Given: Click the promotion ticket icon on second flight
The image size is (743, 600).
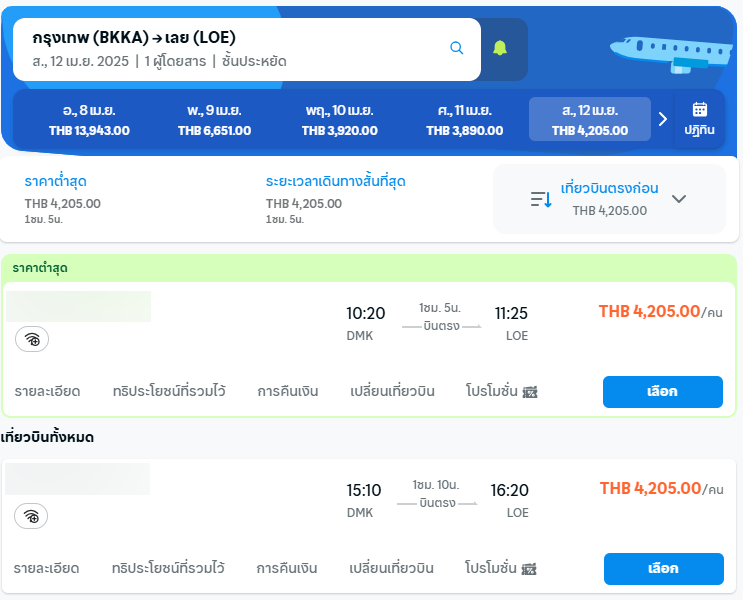Looking at the screenshot, I should pos(529,569).
